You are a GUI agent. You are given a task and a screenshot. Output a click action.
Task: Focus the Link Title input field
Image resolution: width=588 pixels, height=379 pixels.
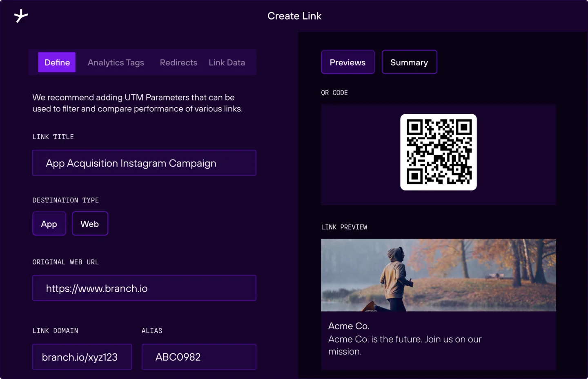pyautogui.click(x=144, y=163)
